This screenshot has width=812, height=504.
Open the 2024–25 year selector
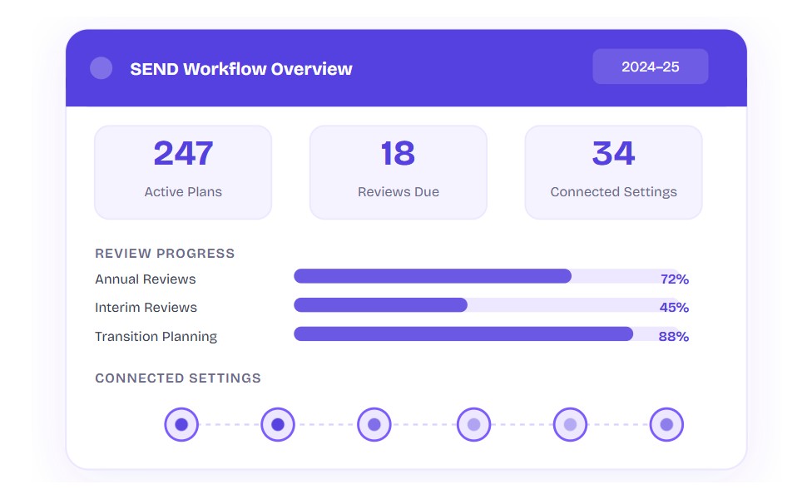coord(650,67)
